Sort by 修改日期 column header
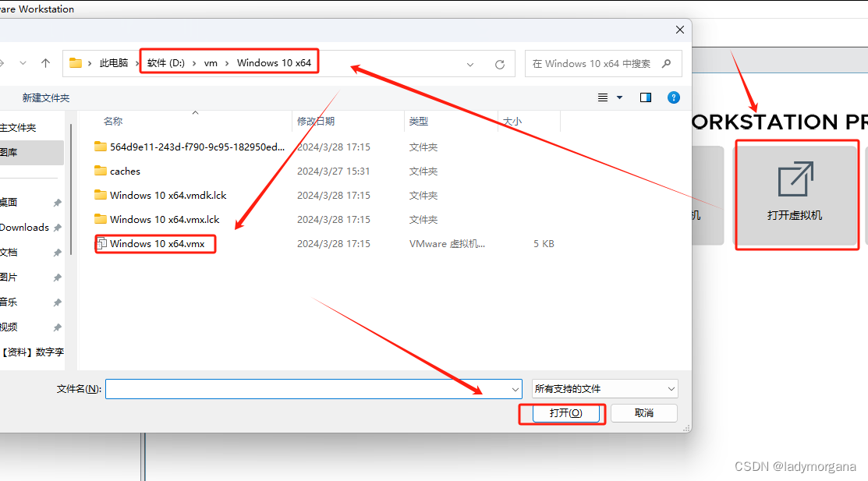Screen dimensions: 868x481 (x=316, y=121)
